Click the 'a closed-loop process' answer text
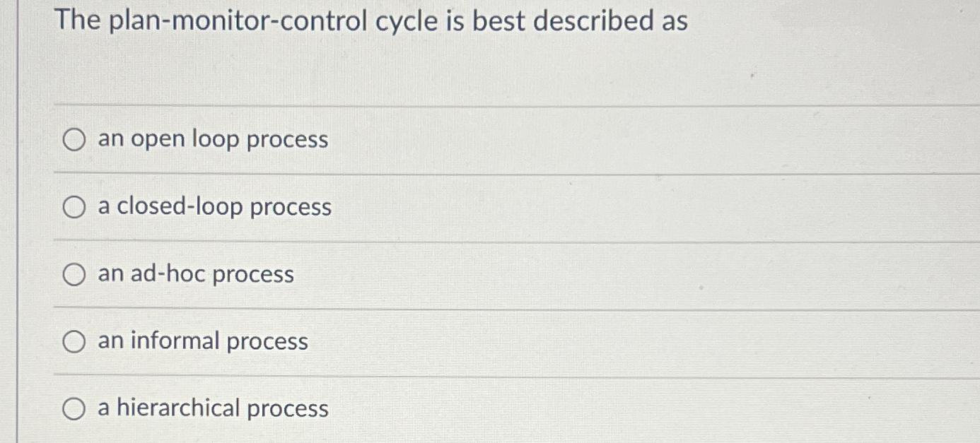980x443 pixels. pos(216,208)
